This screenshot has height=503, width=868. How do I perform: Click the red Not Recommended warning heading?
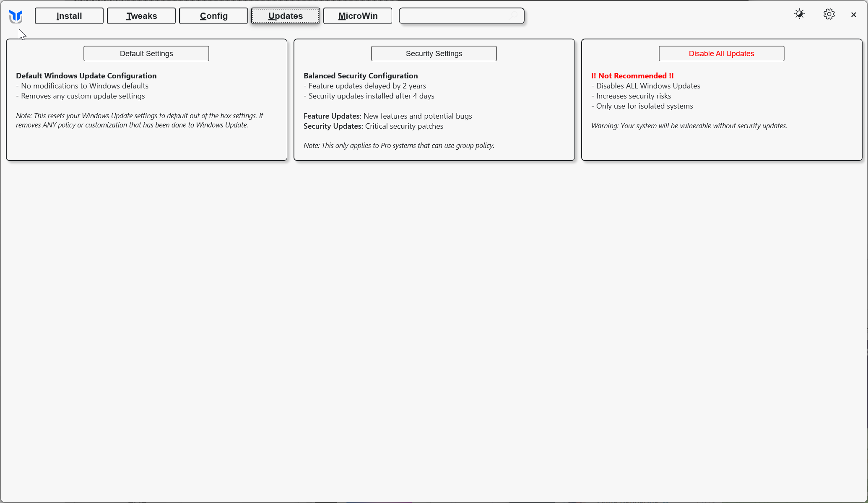tap(632, 76)
